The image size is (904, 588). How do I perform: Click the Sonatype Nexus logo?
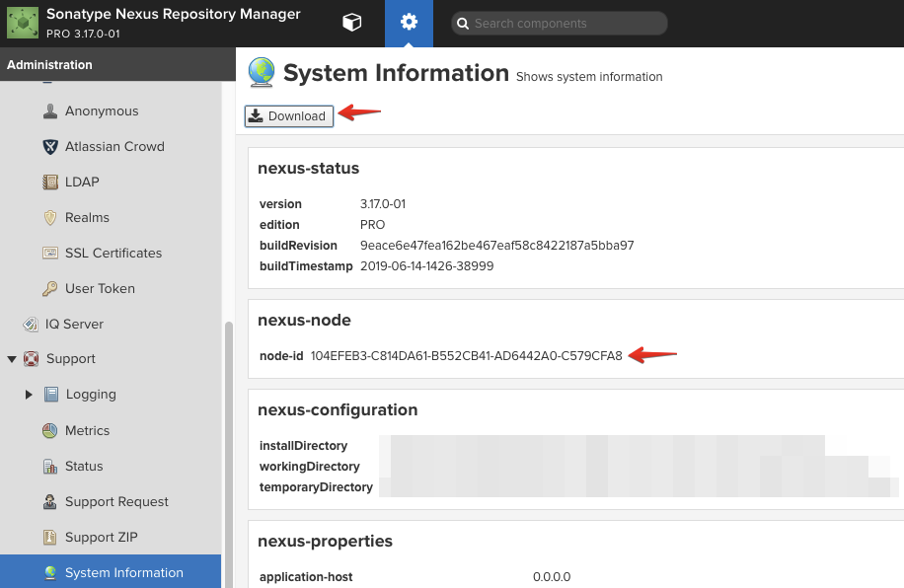23,23
